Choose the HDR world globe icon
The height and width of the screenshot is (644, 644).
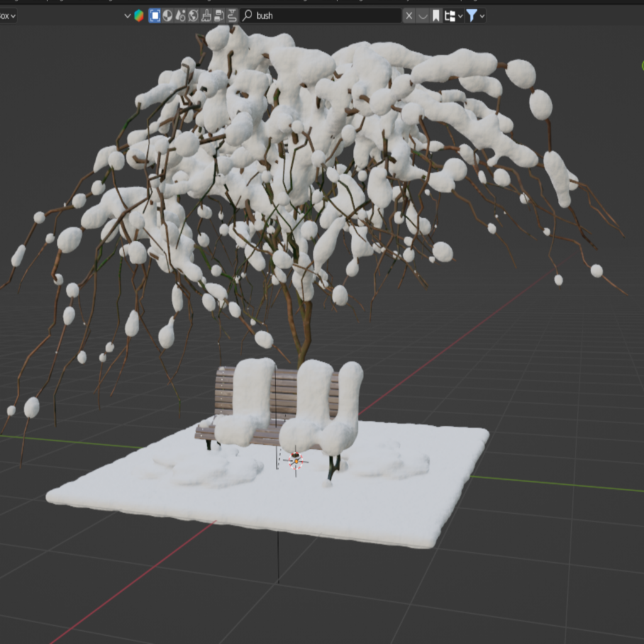coord(193,16)
